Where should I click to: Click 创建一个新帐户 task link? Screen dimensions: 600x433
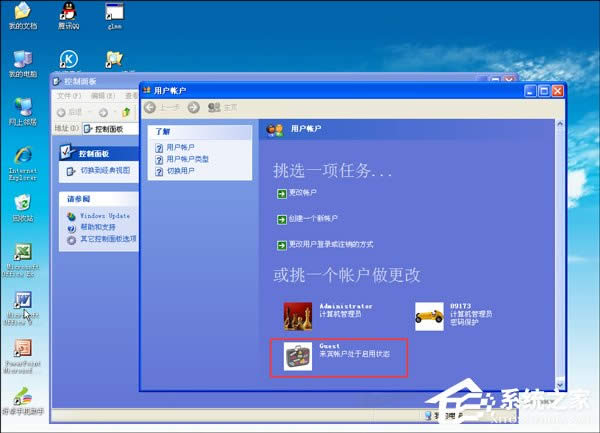(312, 218)
